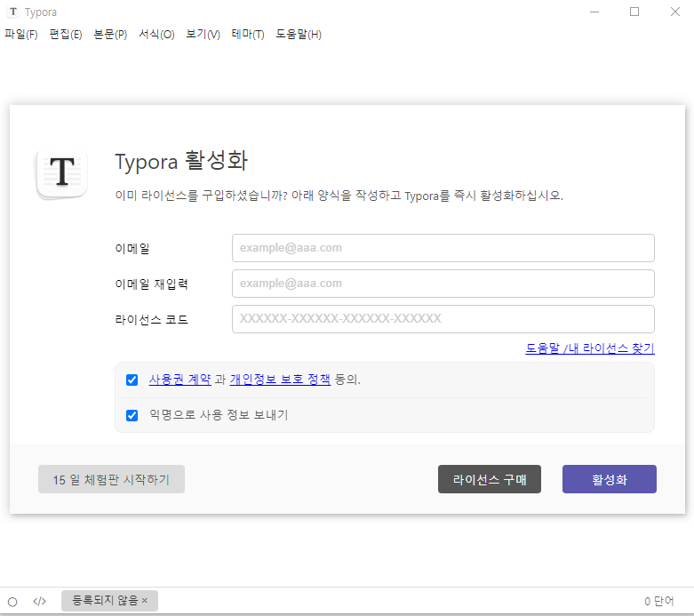Show word count details at 0 단어
Image resolution: width=694 pixels, height=616 pixels.
[658, 601]
